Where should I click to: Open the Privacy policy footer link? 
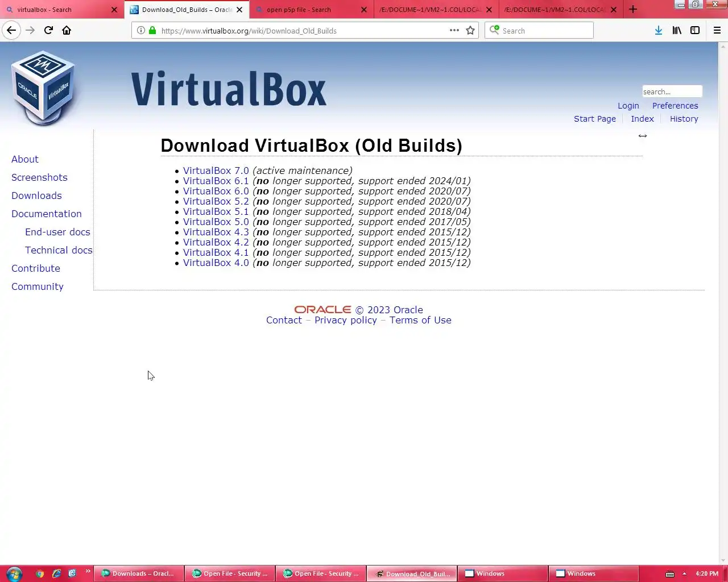346,320
